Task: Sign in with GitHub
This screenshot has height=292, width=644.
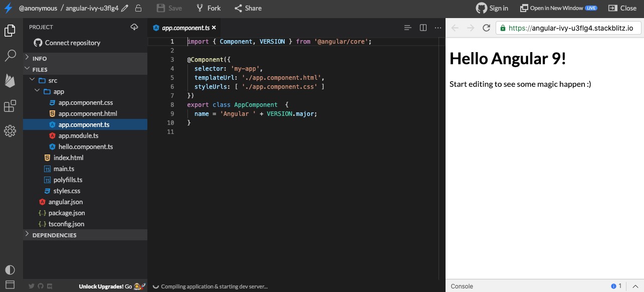Action: pyautogui.click(x=492, y=8)
